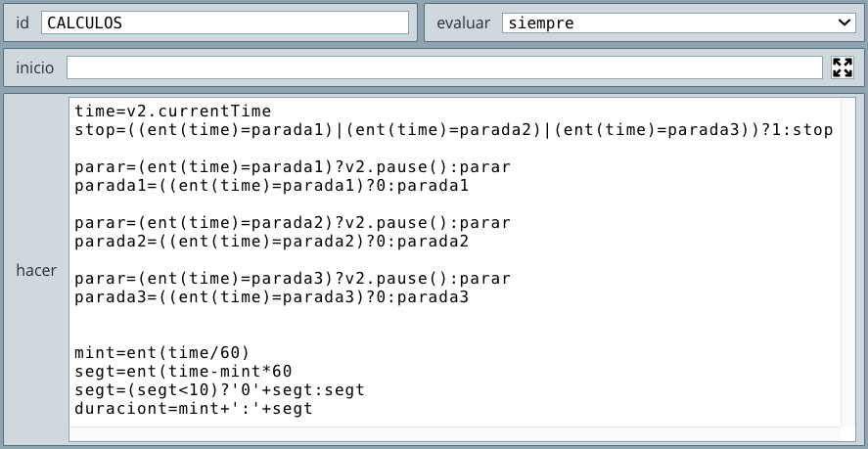Click the segt=ent(time-mint*60 line
This screenshot has height=449, width=868.
click(183, 372)
